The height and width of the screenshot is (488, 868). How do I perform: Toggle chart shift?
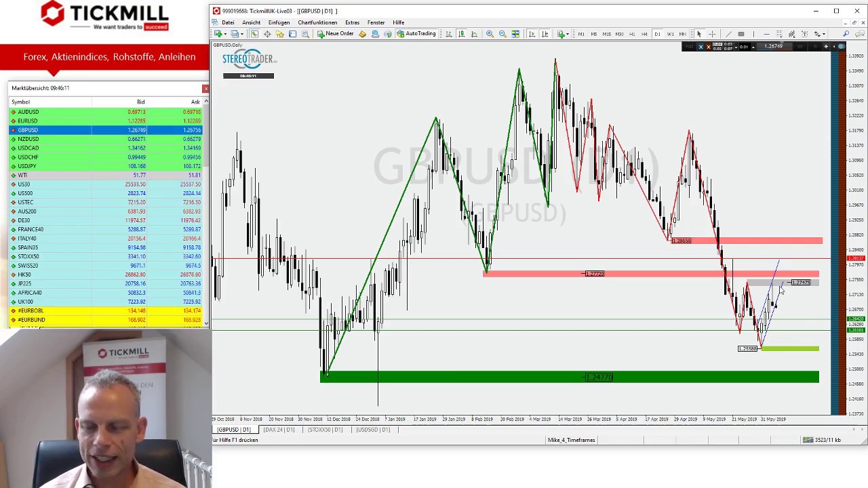(x=545, y=34)
